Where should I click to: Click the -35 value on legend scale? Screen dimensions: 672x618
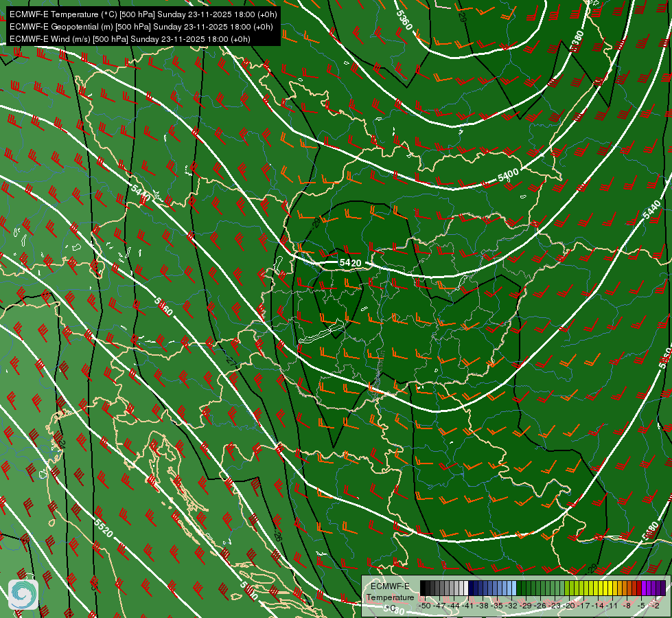click(x=497, y=606)
